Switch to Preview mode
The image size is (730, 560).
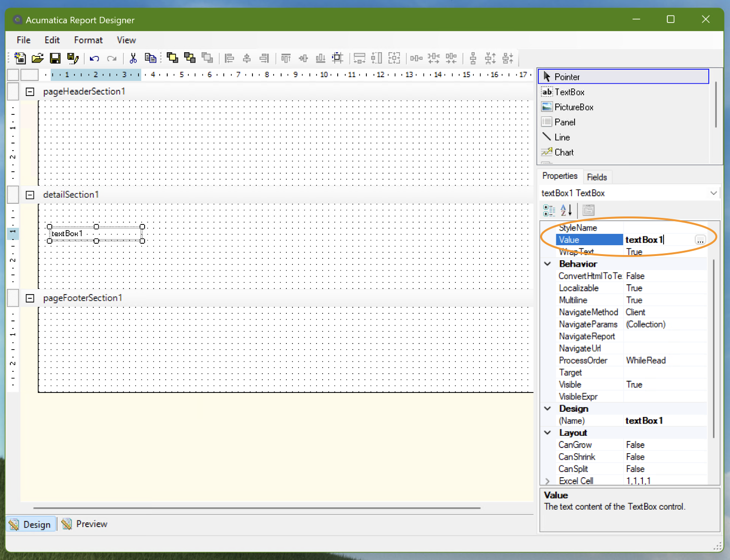(x=84, y=524)
